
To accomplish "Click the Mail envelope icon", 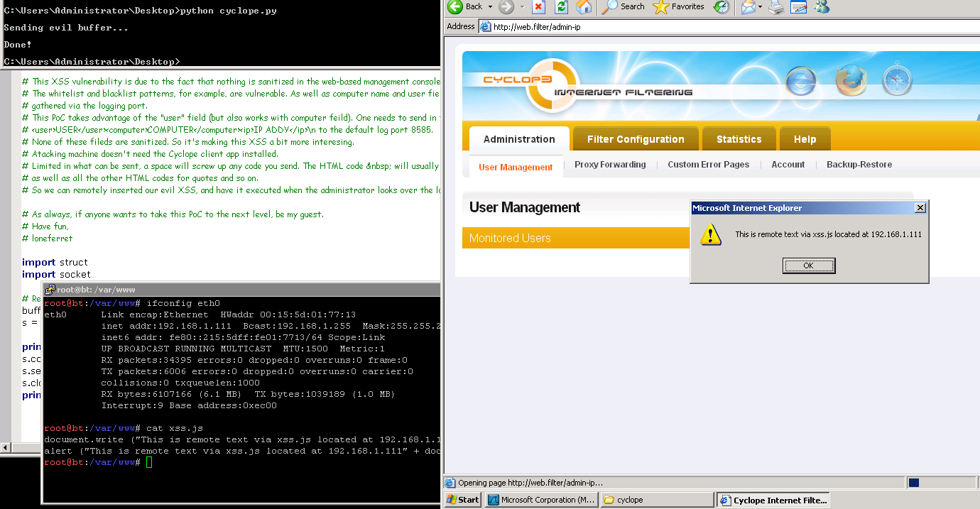I will click(x=748, y=7).
